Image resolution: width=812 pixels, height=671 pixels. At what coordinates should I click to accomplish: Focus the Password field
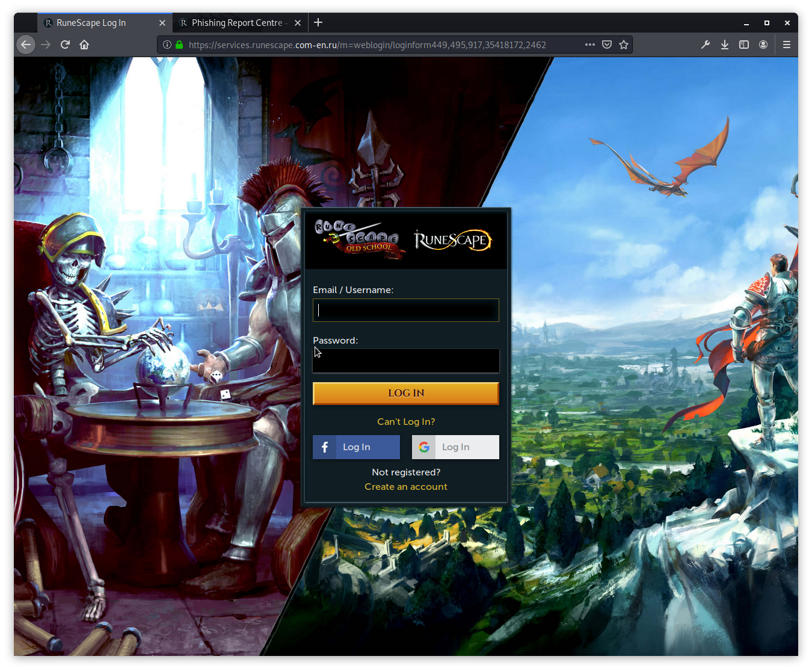pos(406,360)
